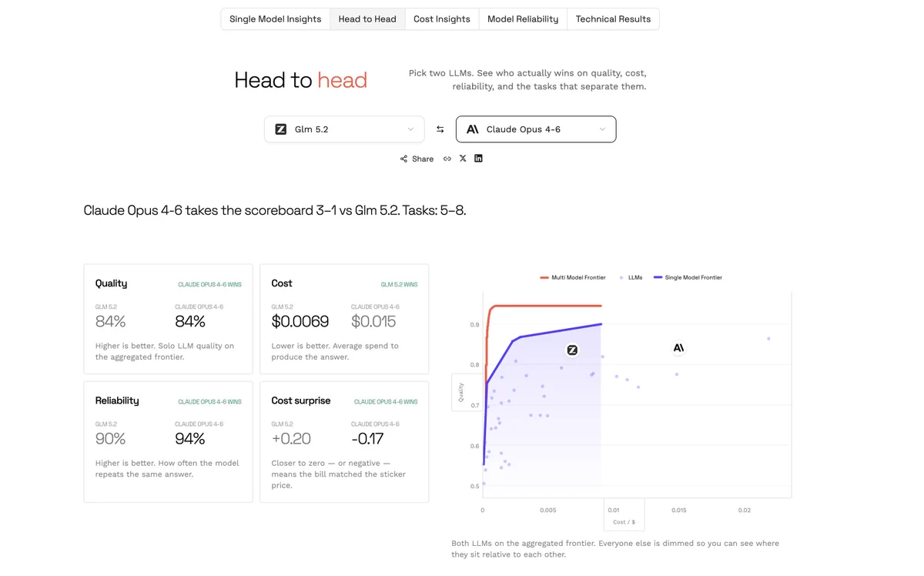
Task: Open the Glm 5.2 model dropdown
Action: tap(344, 129)
